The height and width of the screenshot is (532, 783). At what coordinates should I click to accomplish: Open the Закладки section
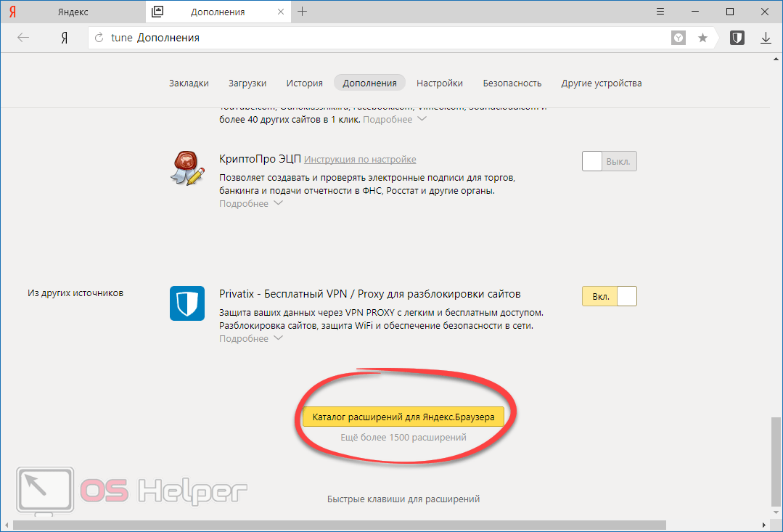coord(189,83)
